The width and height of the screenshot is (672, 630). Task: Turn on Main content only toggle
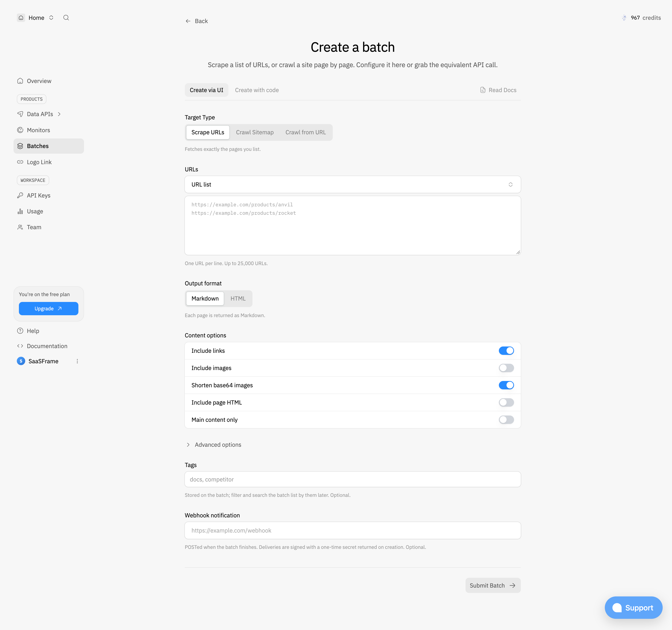pyautogui.click(x=506, y=419)
